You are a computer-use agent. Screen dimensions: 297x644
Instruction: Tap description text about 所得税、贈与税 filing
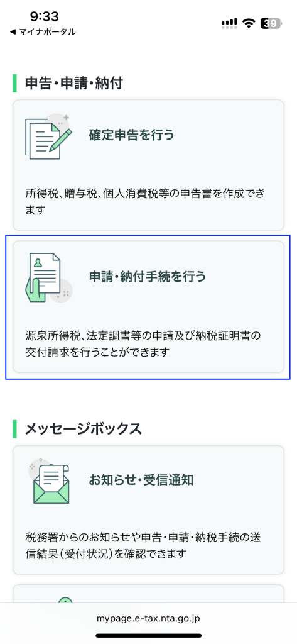(x=144, y=202)
